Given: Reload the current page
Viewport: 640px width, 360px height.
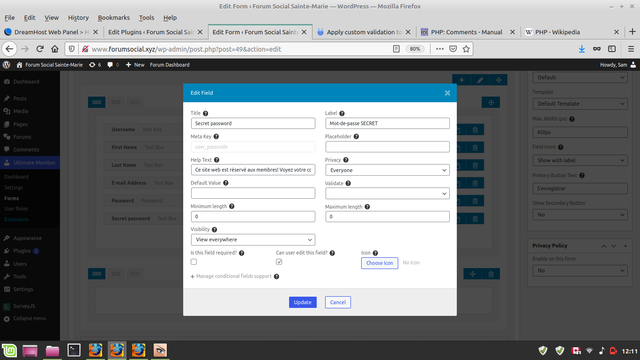Looking at the screenshot, I should pos(40,49).
